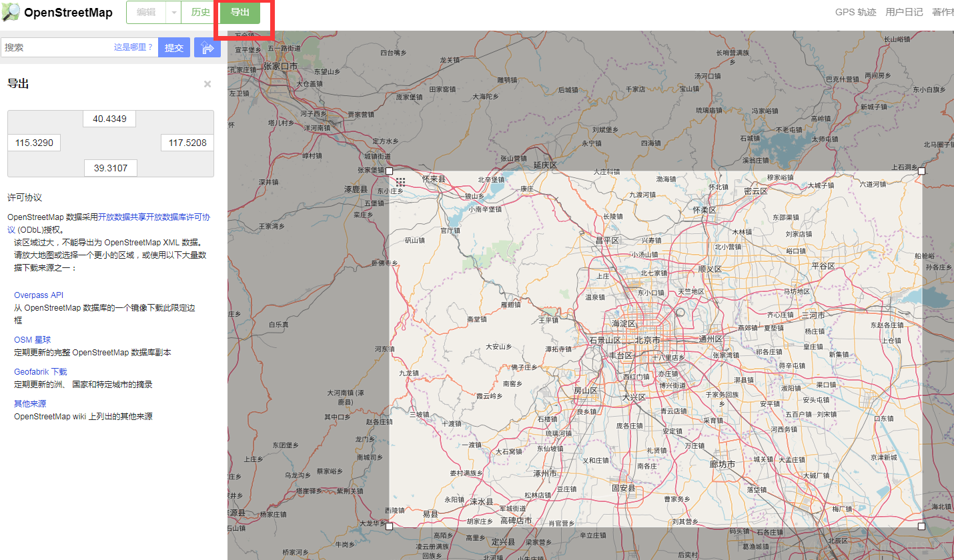
Task: Click the 怀来县 label on the map
Action: (434, 179)
